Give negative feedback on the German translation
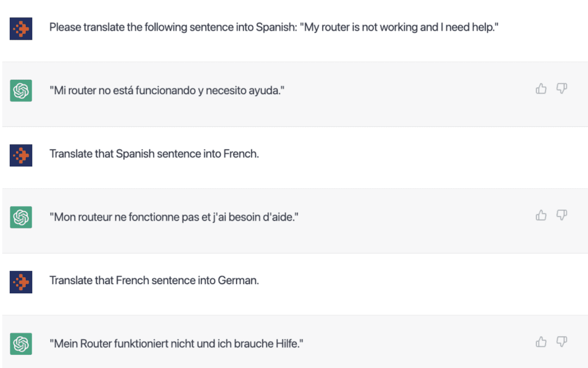 [x=562, y=342]
